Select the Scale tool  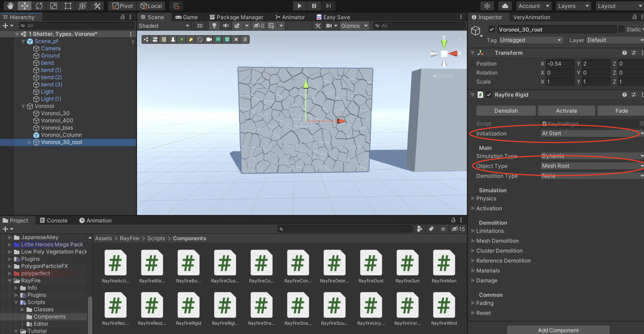pyautogui.click(x=53, y=6)
